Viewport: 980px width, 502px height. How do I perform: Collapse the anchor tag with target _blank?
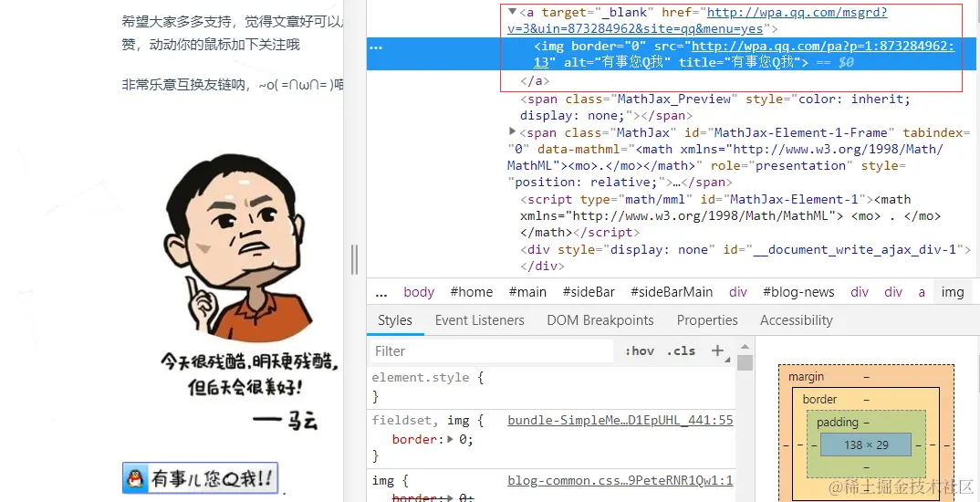tap(513, 12)
